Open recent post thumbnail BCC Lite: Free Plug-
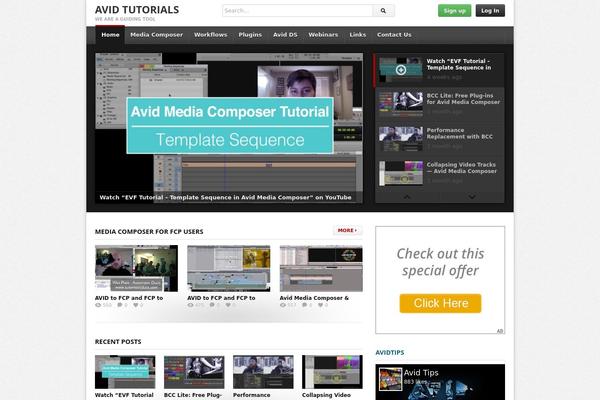Screen dimensions: 600x400 194,372
